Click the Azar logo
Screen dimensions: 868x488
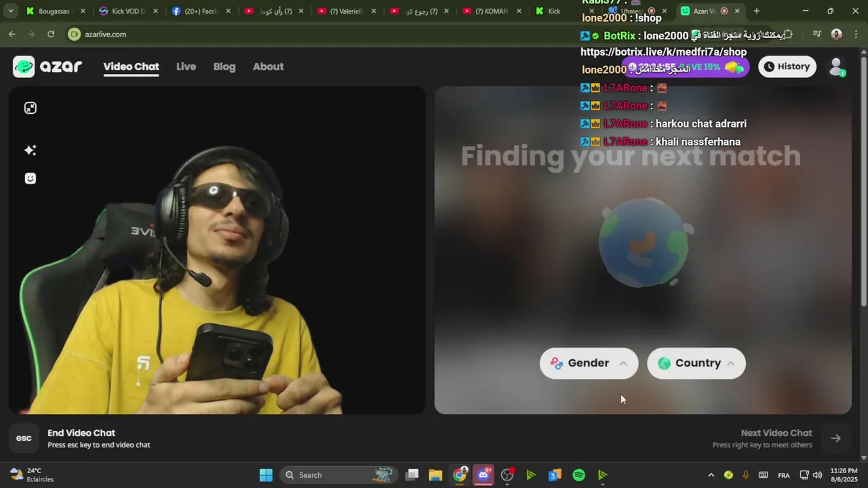pos(47,66)
